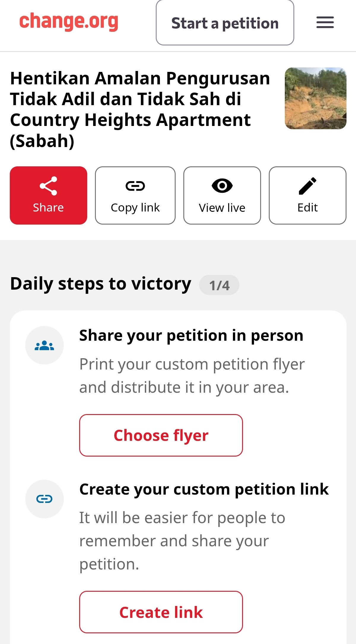Click the 1/4 steps progress badge
356x644 pixels.
point(219,285)
